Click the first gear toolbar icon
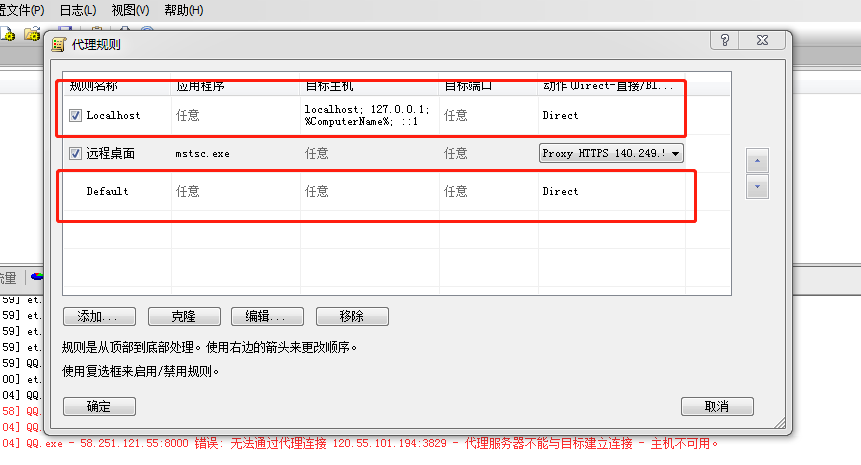Image resolution: width=861 pixels, height=465 pixels. point(5,33)
